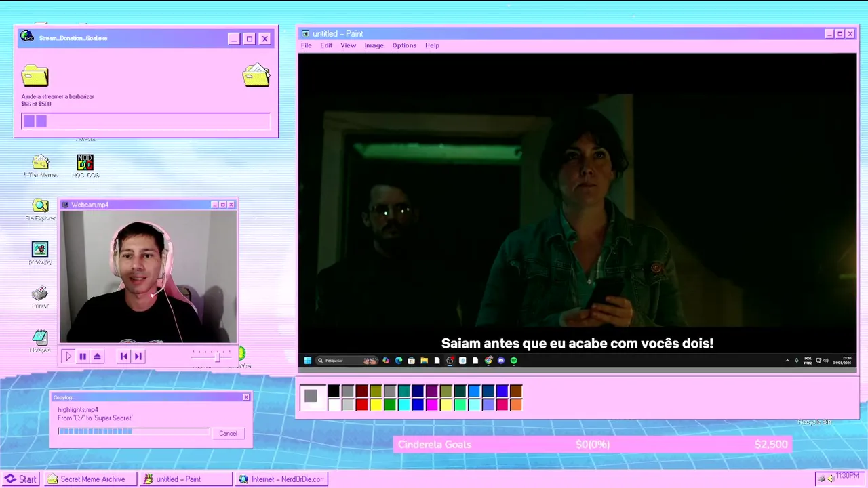Open the photo.jpg desktop icon
Screen dimensions: 868x488
point(40,253)
